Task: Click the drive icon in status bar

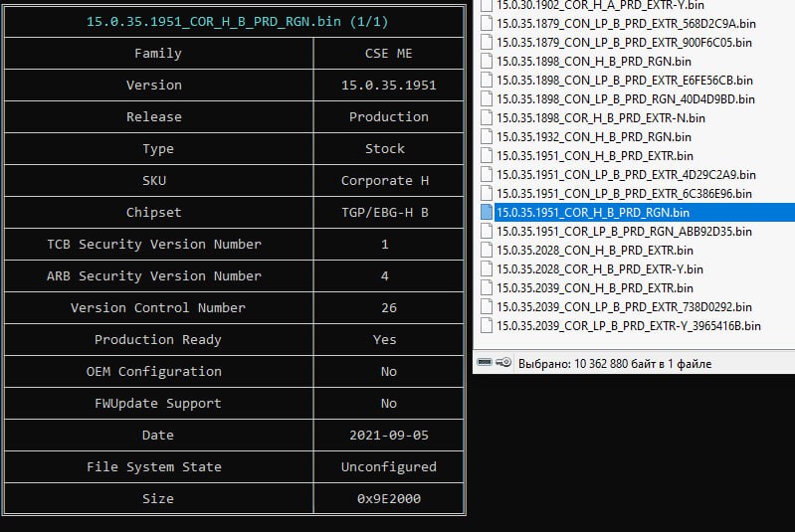Action: (485, 364)
